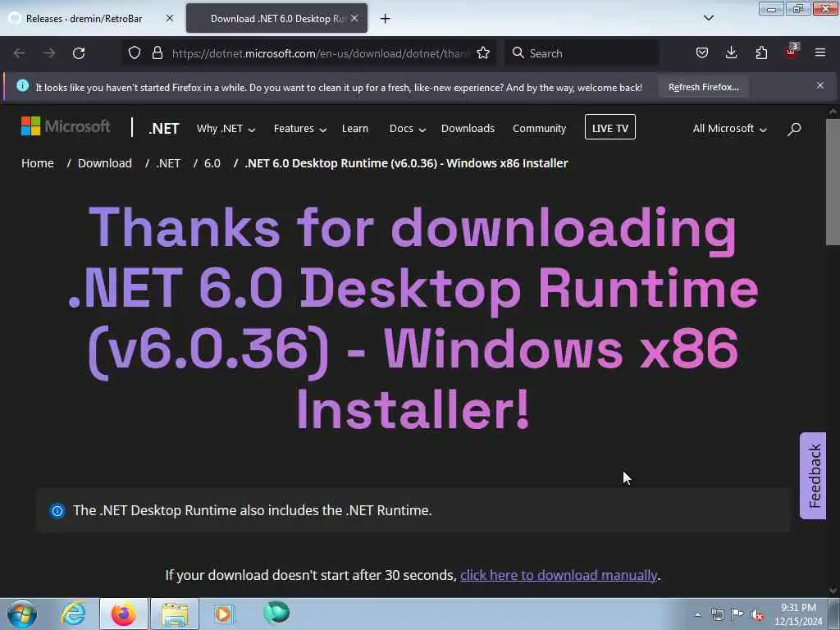Open a new tab with plus icon

(386, 19)
